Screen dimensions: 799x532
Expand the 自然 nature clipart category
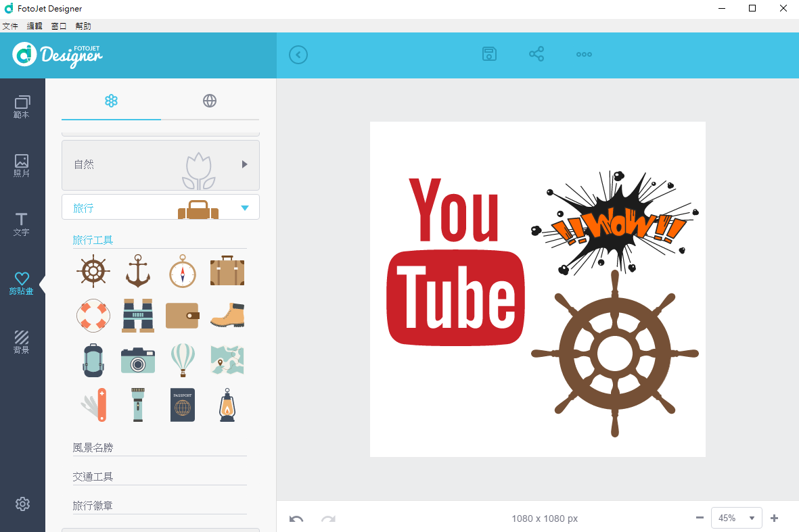point(160,165)
